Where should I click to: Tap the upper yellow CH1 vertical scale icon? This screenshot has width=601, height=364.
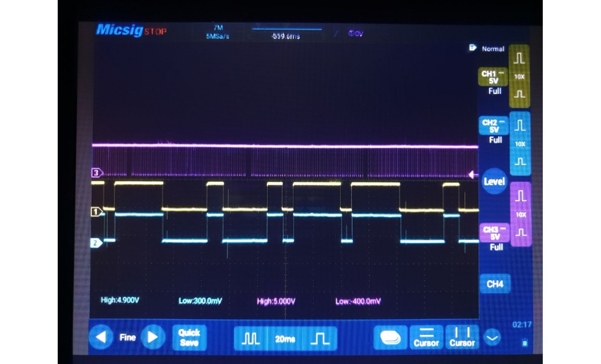[519, 58]
